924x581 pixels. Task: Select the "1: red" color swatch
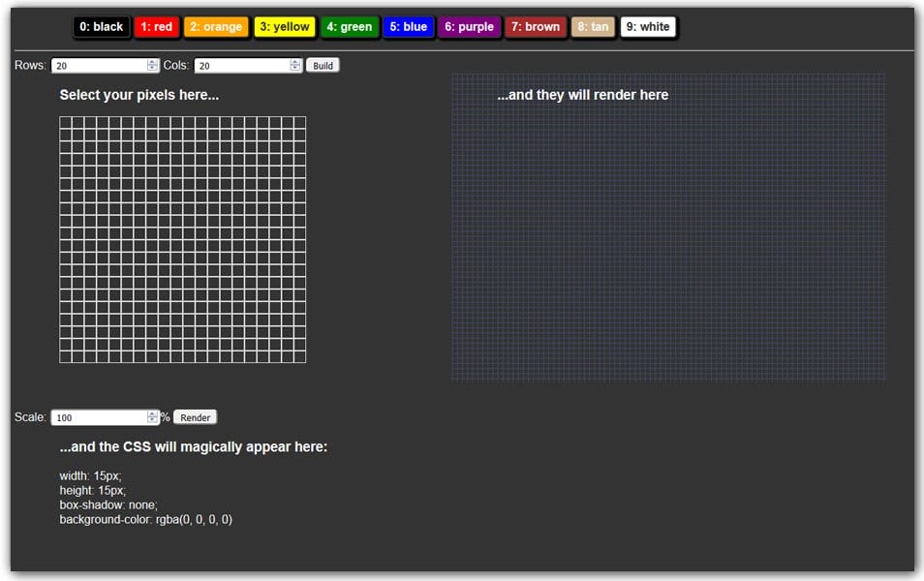coord(157,26)
